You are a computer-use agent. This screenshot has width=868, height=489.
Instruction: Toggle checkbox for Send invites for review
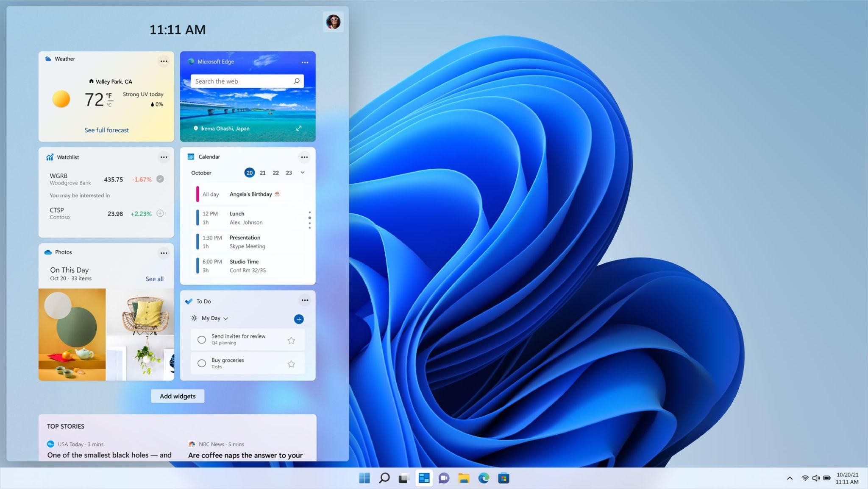click(x=201, y=339)
